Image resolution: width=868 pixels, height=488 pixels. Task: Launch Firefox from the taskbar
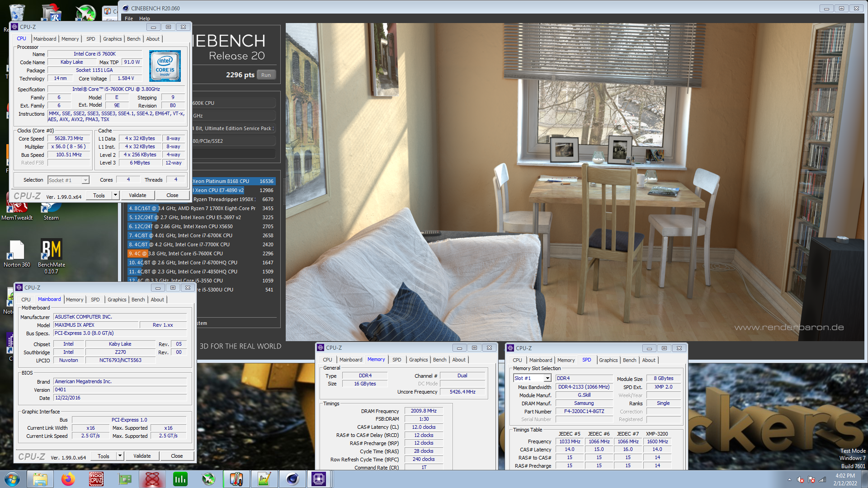(x=68, y=479)
